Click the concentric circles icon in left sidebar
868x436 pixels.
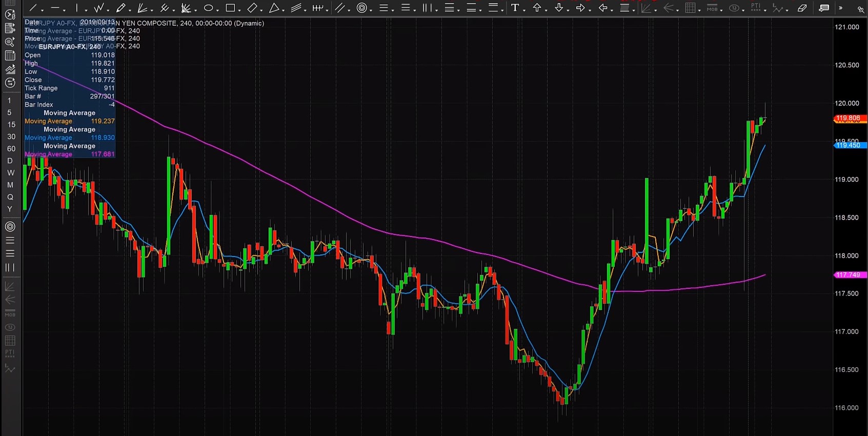[x=10, y=227]
